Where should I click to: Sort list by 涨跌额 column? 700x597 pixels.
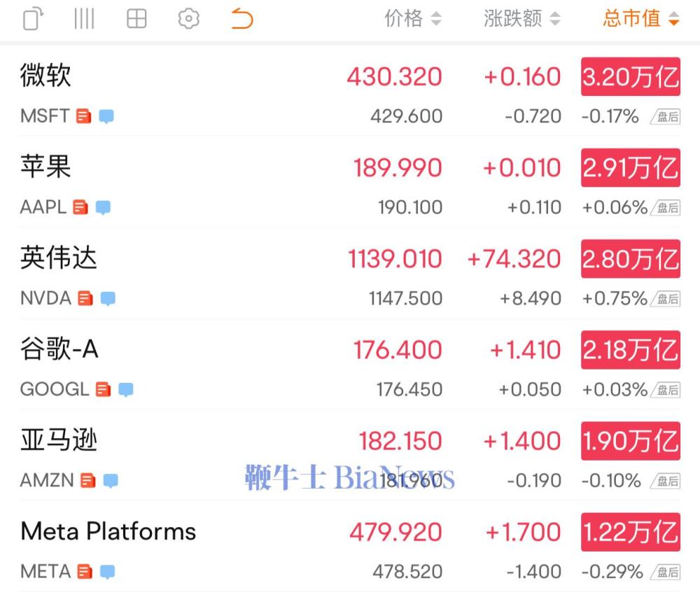(x=522, y=19)
